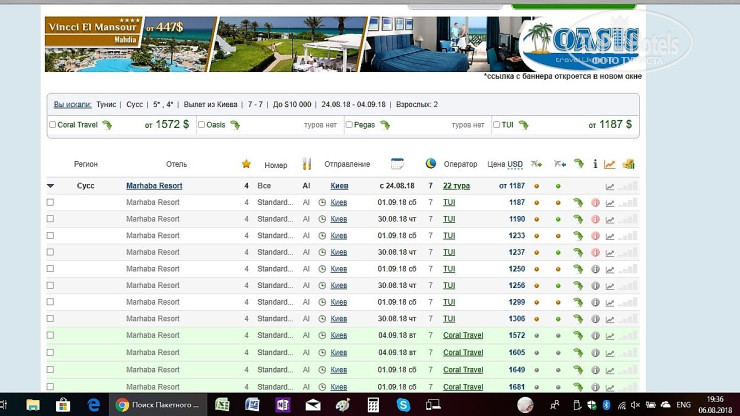
Task: Click the ENG language indicator
Action: point(683,405)
